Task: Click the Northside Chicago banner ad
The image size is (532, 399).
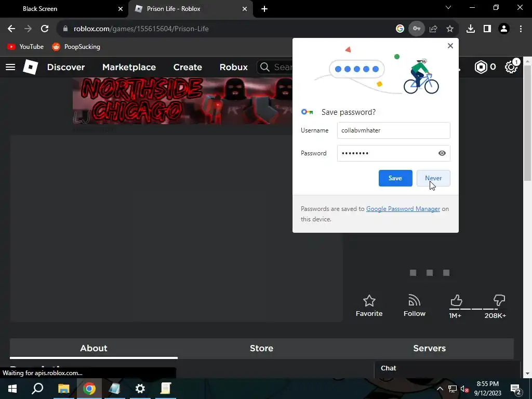Action: tap(182, 101)
